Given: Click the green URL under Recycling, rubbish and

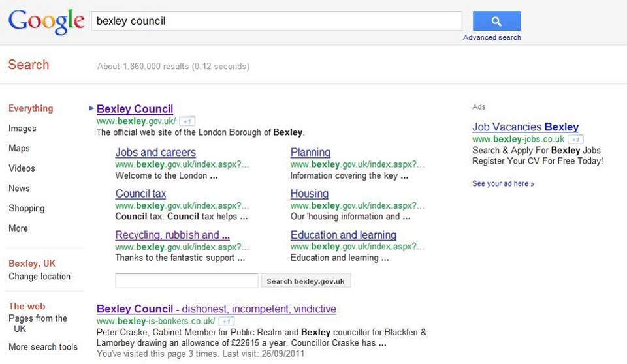Looking at the screenshot, I should 182,247.
